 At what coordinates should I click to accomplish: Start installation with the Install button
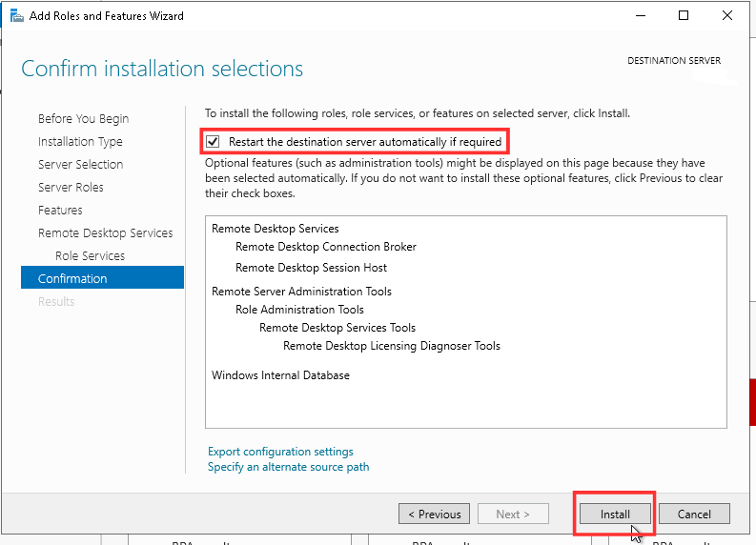click(x=615, y=515)
